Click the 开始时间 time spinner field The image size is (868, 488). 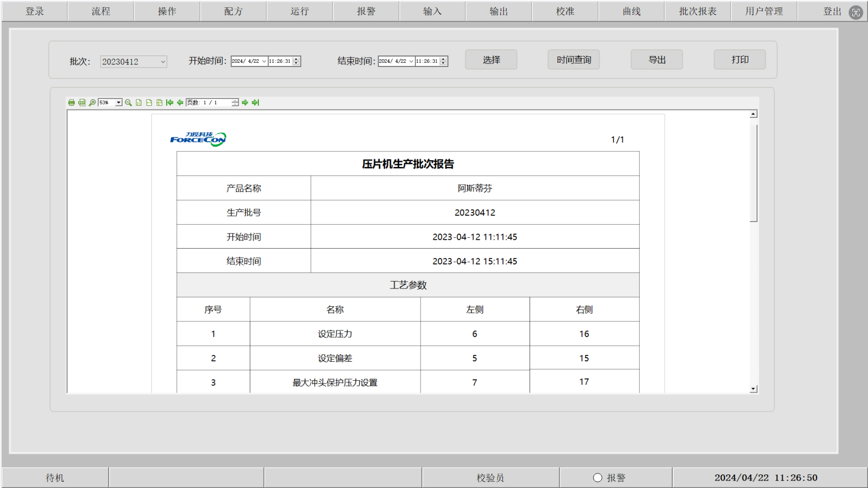280,61
